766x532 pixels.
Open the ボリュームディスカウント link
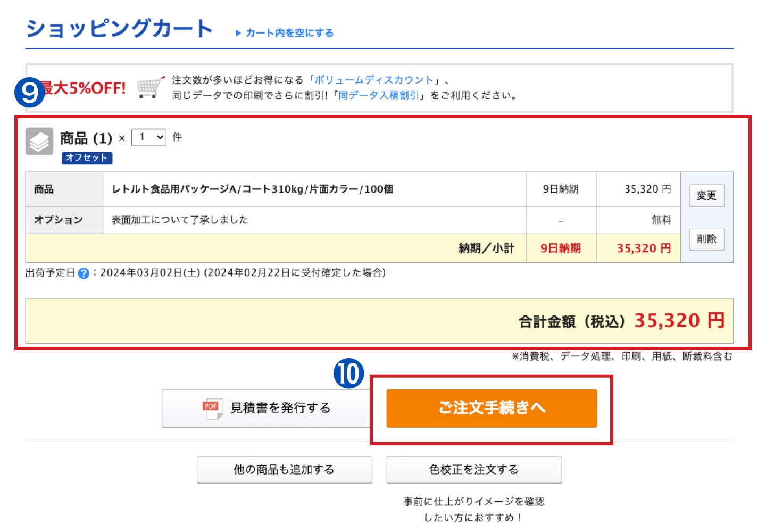374,80
